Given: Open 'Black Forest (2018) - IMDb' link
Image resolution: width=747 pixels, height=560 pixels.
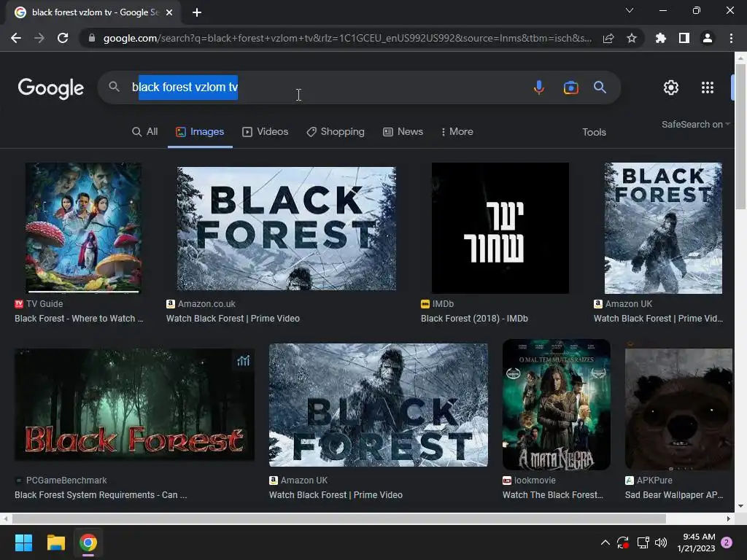Looking at the screenshot, I should tap(474, 319).
